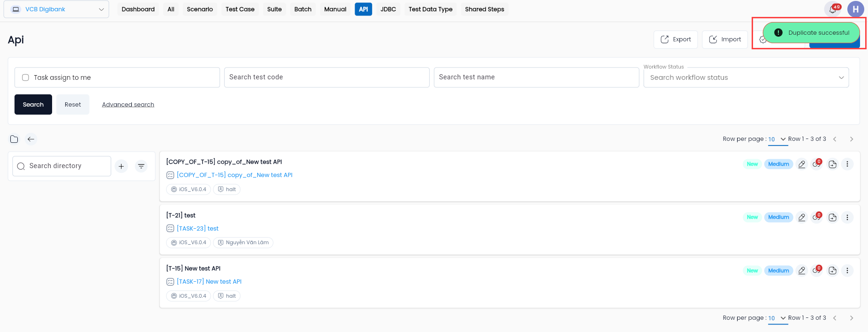Screen dimensions: 868x332
Task: Click the folder icon above the directory panel
Action: (x=14, y=139)
